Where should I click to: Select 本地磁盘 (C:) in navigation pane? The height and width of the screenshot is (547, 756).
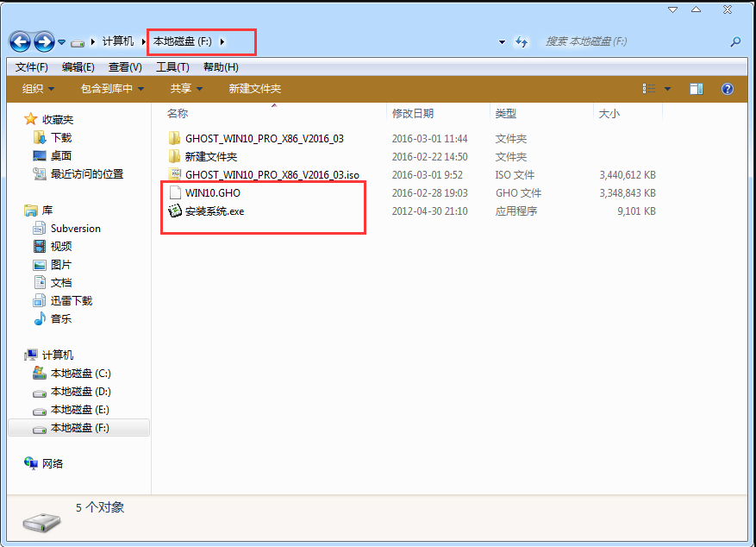pos(80,374)
